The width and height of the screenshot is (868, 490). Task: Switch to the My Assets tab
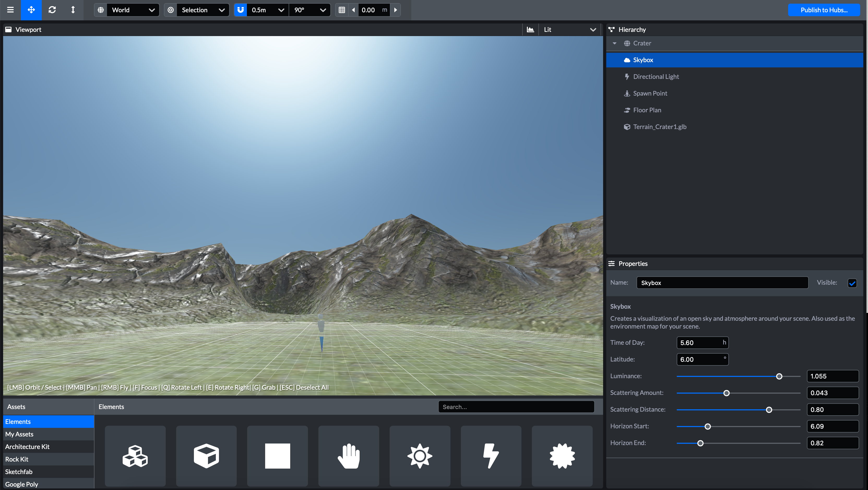[19, 434]
